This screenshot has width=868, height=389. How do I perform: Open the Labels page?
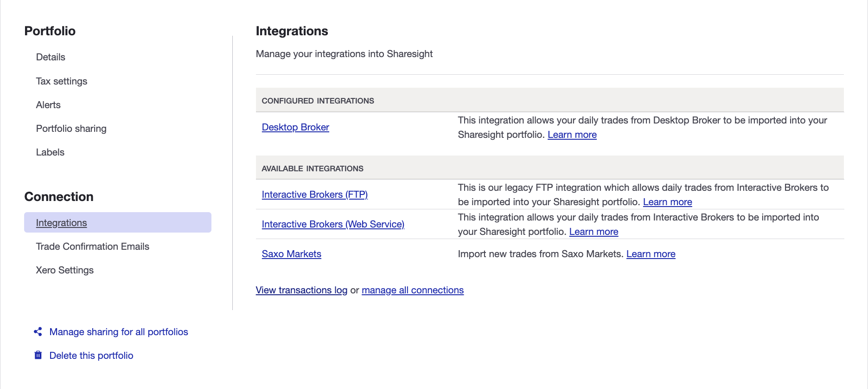(50, 152)
